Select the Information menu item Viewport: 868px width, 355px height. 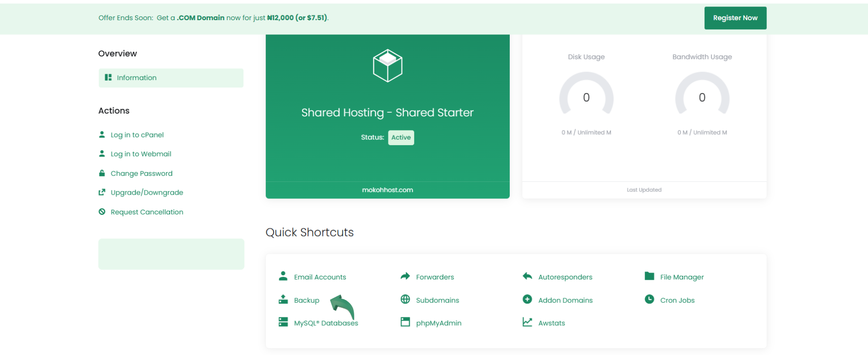pyautogui.click(x=171, y=78)
